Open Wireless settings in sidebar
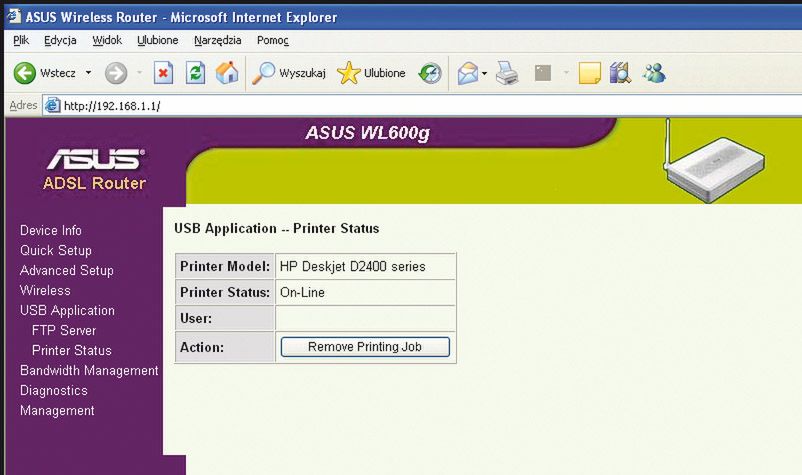 [45, 290]
